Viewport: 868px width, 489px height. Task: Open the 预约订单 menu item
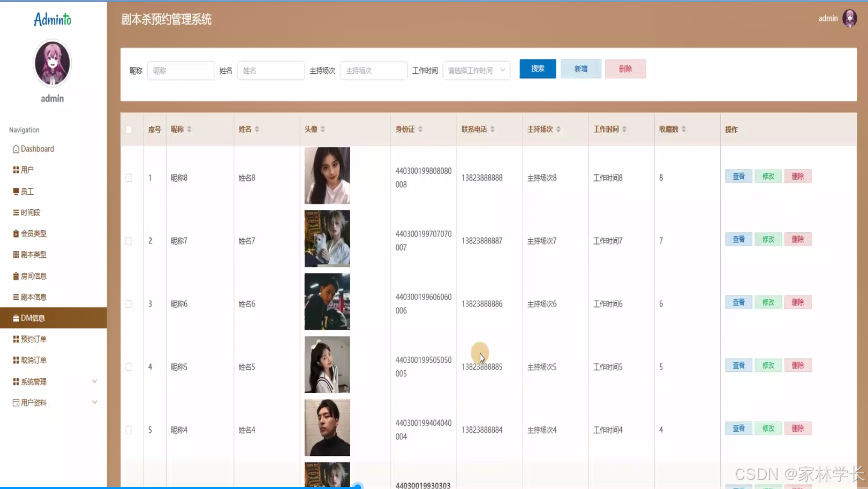coord(54,339)
